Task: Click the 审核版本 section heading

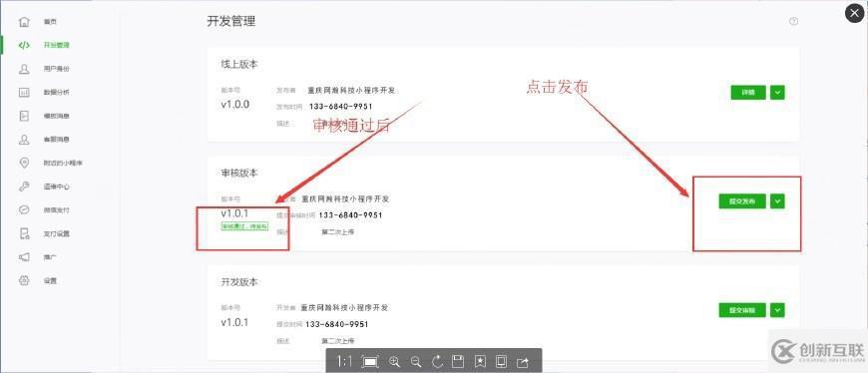Action: [239, 174]
